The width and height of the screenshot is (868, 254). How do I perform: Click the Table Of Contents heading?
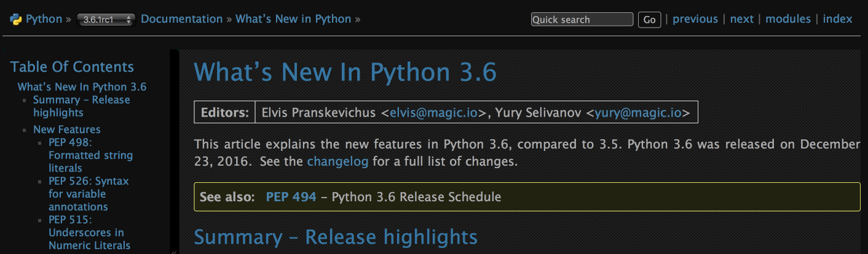72,67
